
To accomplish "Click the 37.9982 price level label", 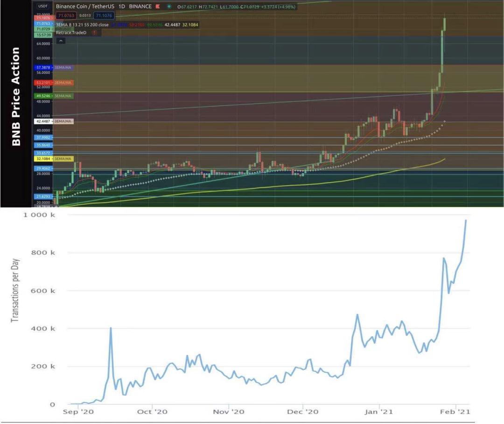I will pyautogui.click(x=43, y=137).
